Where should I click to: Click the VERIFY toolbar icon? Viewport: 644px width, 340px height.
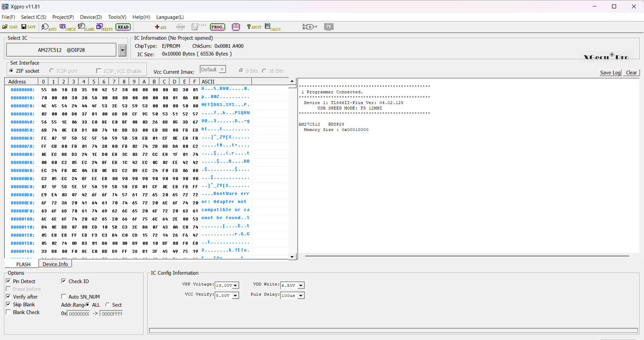[x=105, y=27]
